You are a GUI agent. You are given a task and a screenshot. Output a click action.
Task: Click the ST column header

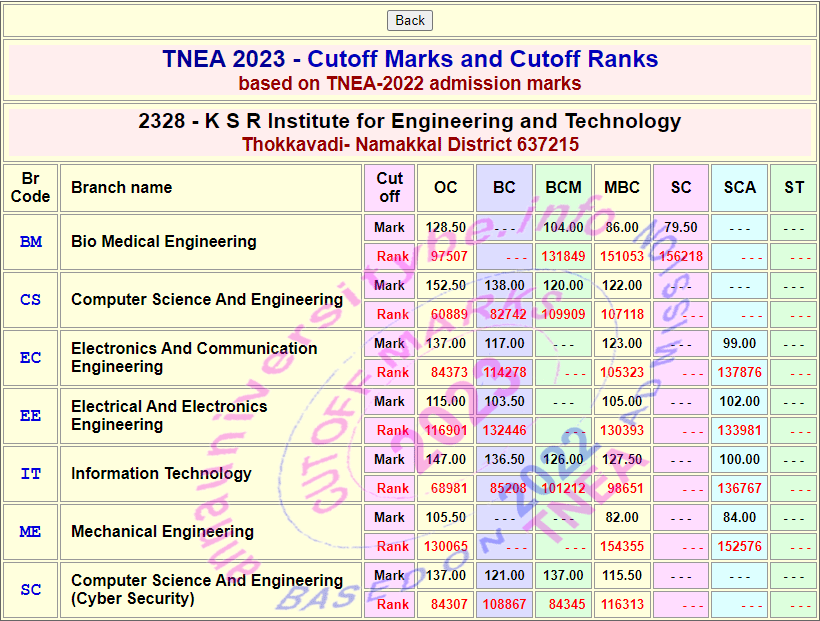(x=794, y=187)
